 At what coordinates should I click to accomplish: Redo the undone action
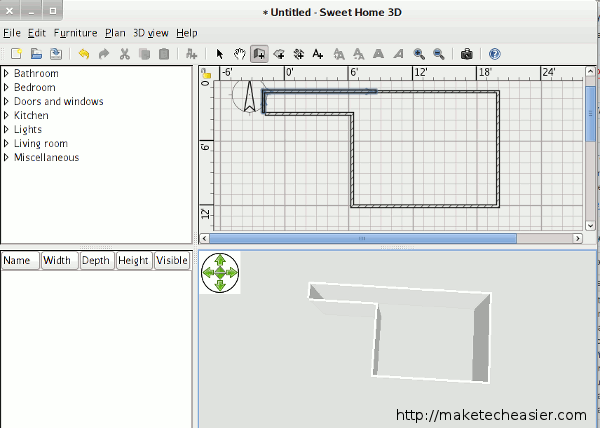click(x=104, y=54)
